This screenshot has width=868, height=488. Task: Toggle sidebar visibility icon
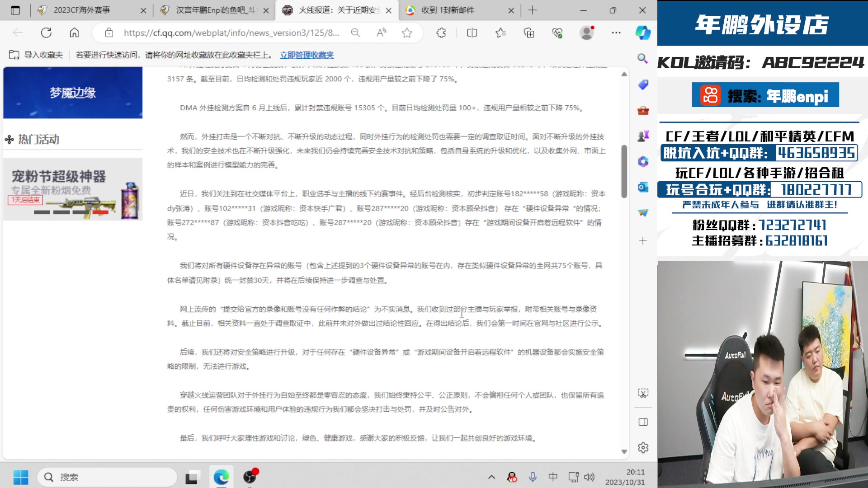[x=643, y=422]
